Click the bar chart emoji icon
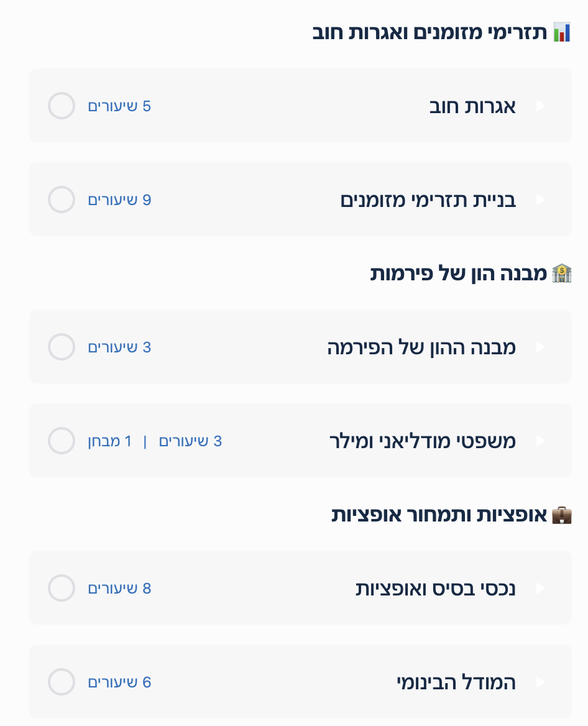 point(562,32)
